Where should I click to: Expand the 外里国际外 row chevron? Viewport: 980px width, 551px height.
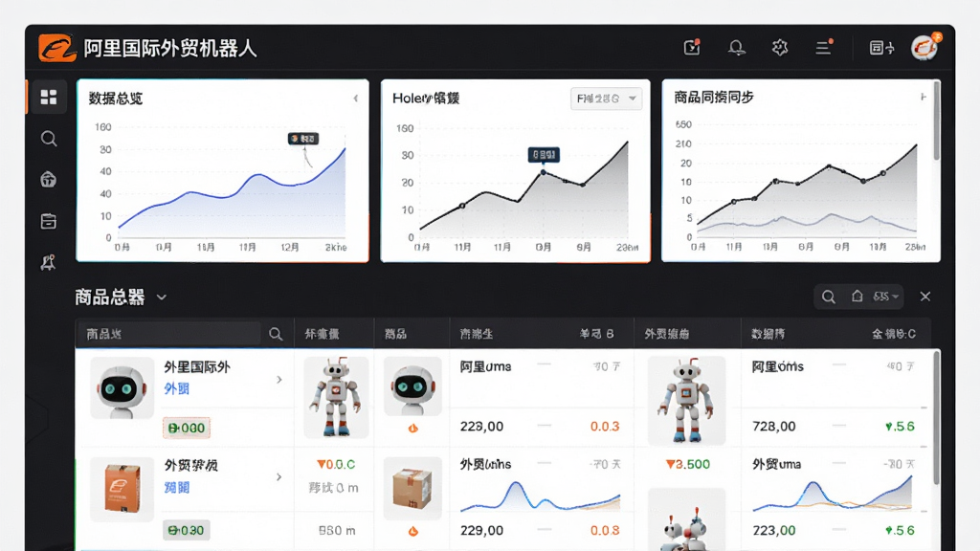pos(278,380)
